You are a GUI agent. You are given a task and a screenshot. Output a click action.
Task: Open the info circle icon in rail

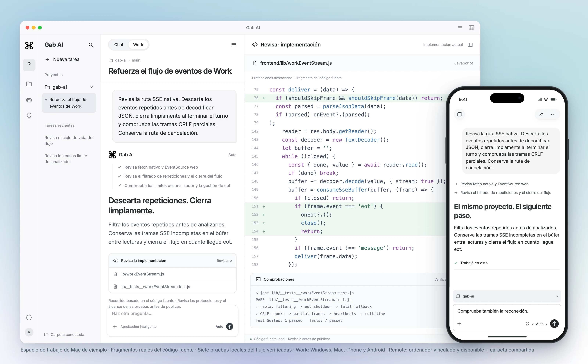pyautogui.click(x=29, y=318)
